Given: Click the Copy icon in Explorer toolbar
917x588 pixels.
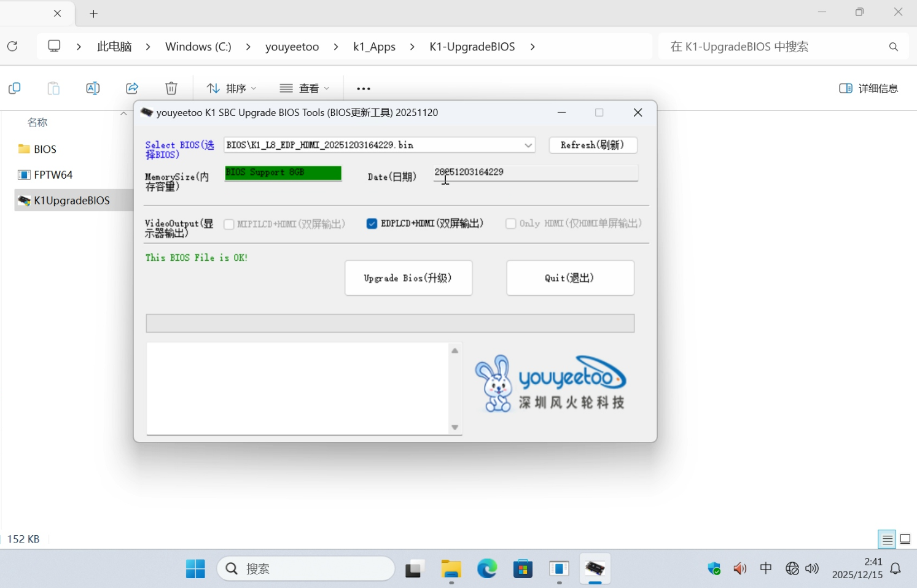Looking at the screenshot, I should point(15,88).
